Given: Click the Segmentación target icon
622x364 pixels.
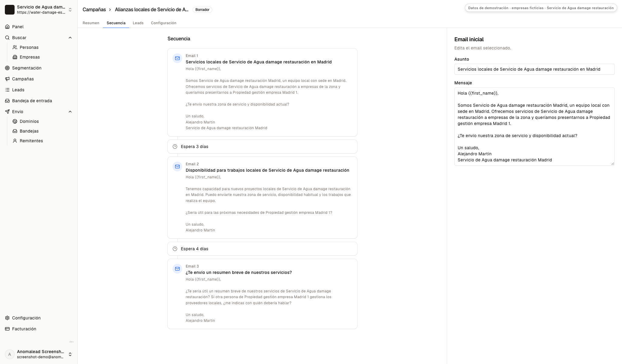Looking at the screenshot, I should tap(7, 68).
